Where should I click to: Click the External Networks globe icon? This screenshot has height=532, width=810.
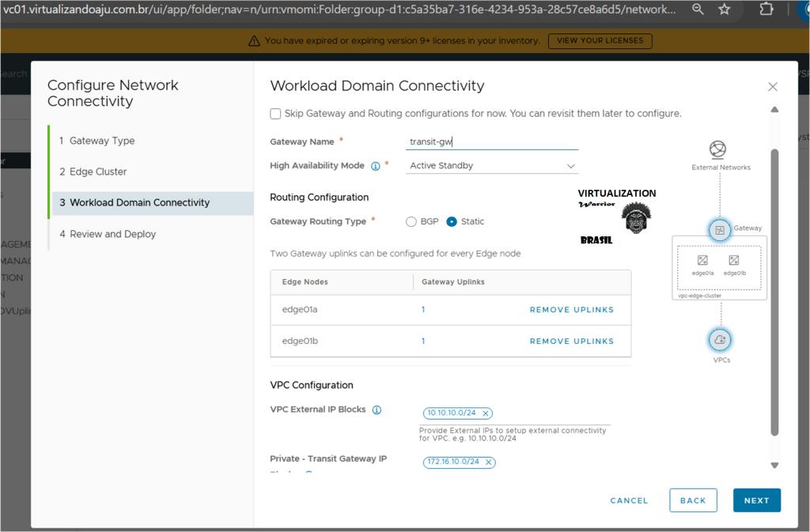click(x=717, y=149)
